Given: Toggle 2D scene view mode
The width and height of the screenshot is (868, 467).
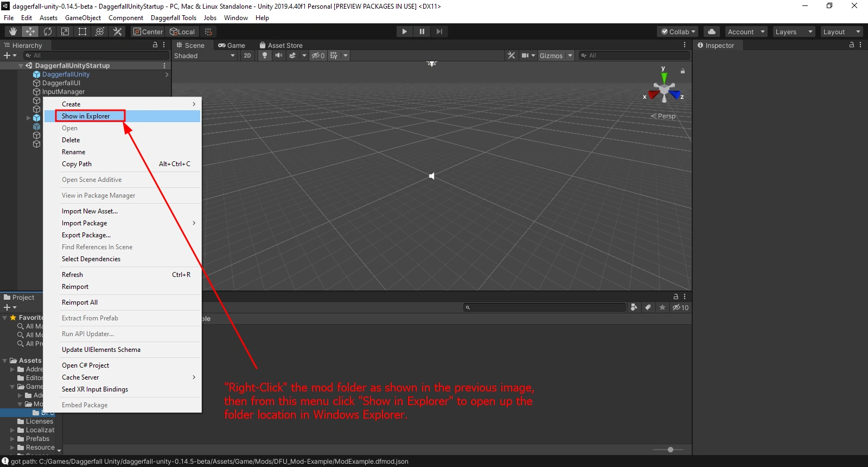Looking at the screenshot, I should (247, 55).
